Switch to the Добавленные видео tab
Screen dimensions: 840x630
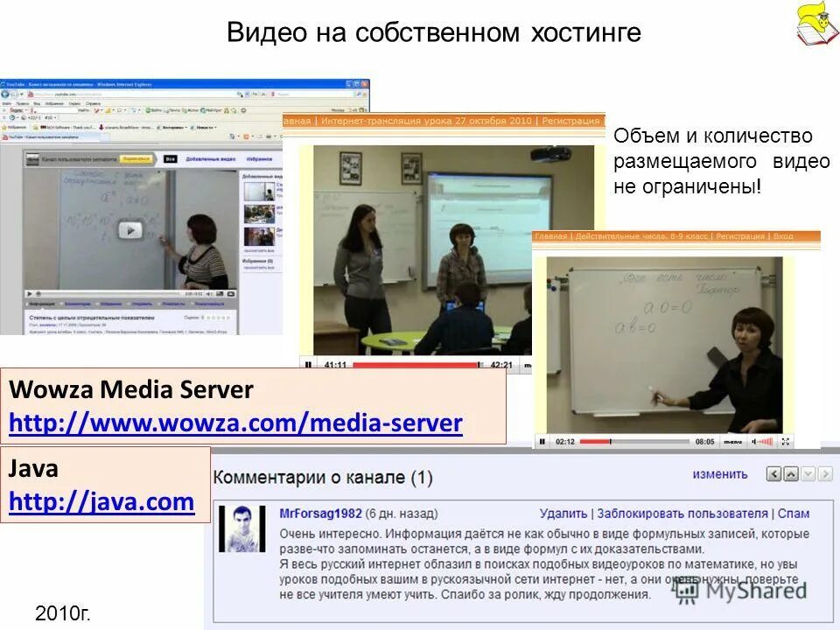coord(212,157)
